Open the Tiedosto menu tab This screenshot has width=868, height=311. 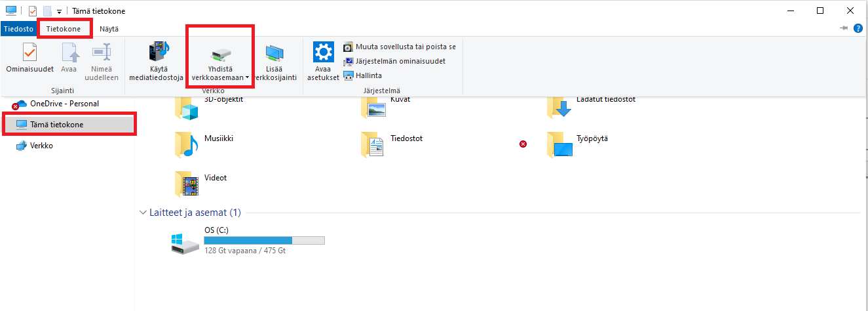pyautogui.click(x=18, y=29)
